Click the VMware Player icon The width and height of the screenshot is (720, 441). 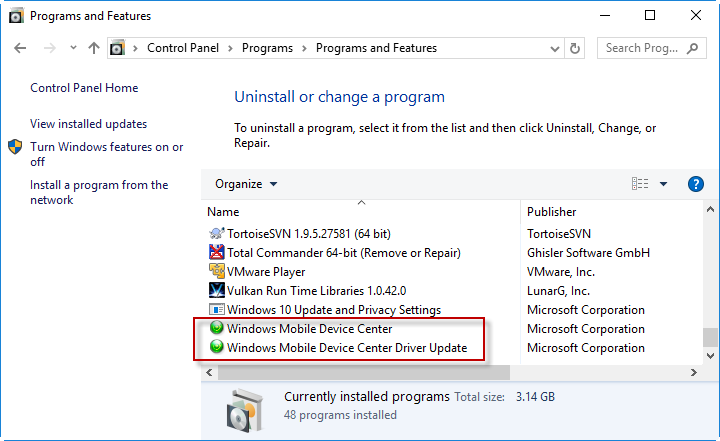pos(217,271)
